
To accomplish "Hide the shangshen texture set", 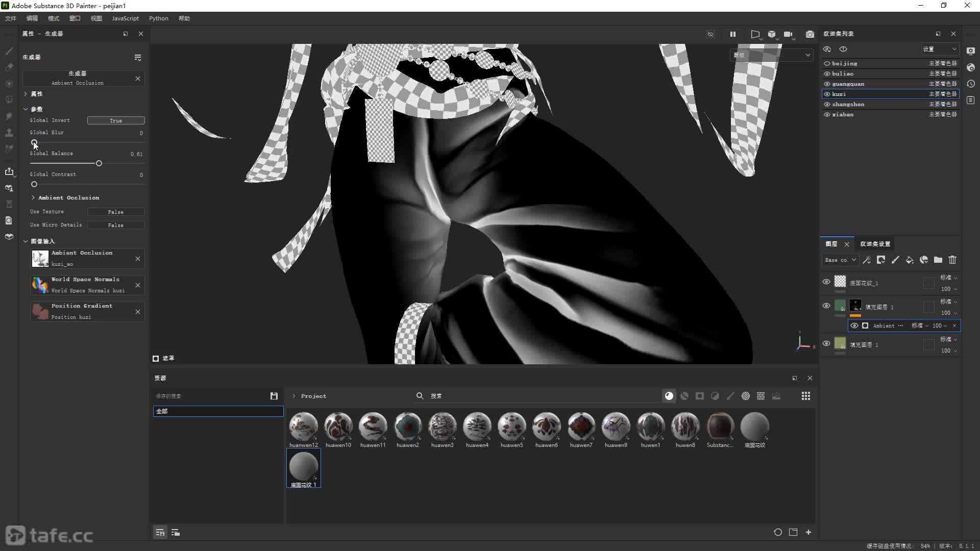I will coord(827,105).
